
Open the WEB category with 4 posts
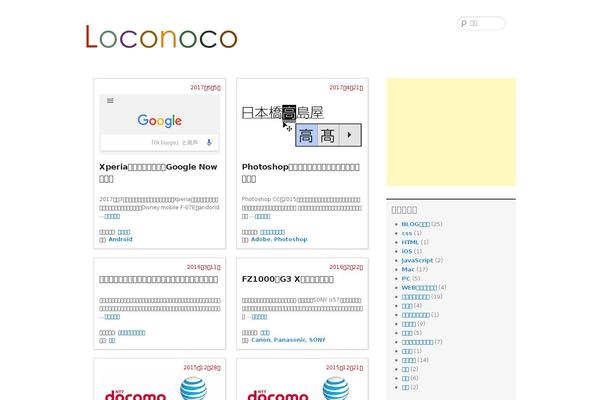(419, 287)
